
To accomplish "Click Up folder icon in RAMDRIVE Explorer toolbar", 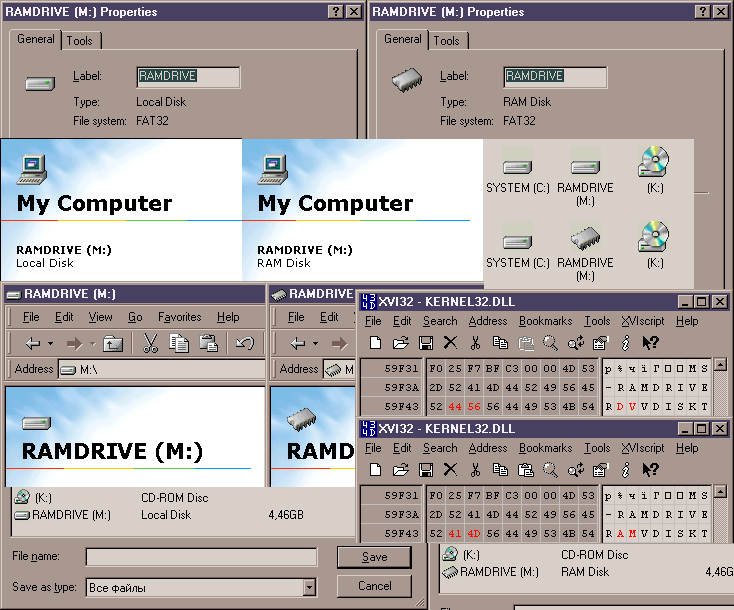I will (x=113, y=344).
